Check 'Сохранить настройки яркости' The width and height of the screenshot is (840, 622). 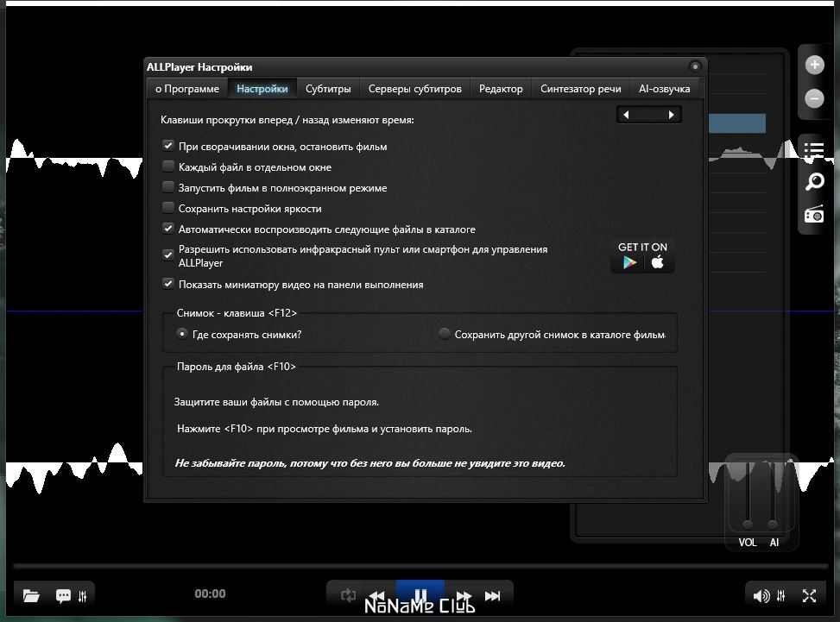[x=168, y=208]
